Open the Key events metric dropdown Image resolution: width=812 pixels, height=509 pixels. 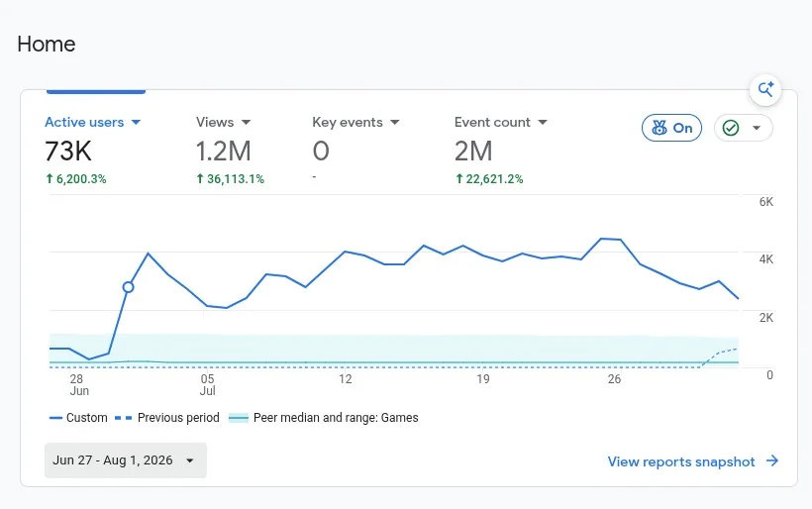(355, 122)
